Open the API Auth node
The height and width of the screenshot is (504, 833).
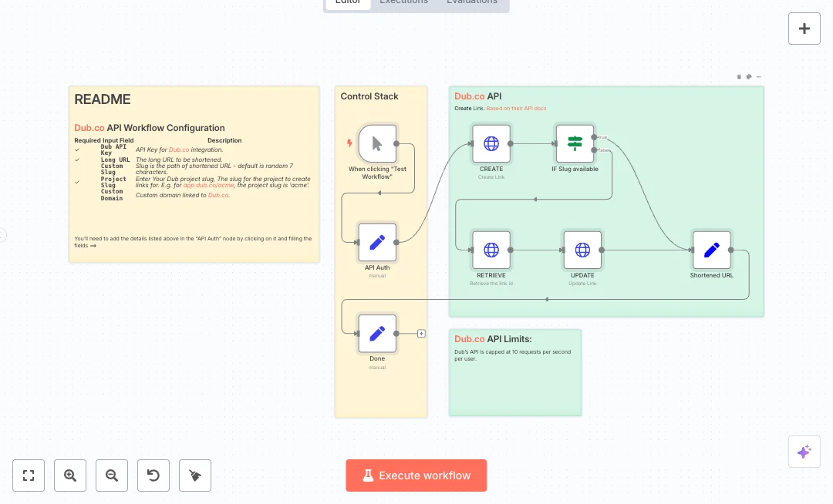377,242
